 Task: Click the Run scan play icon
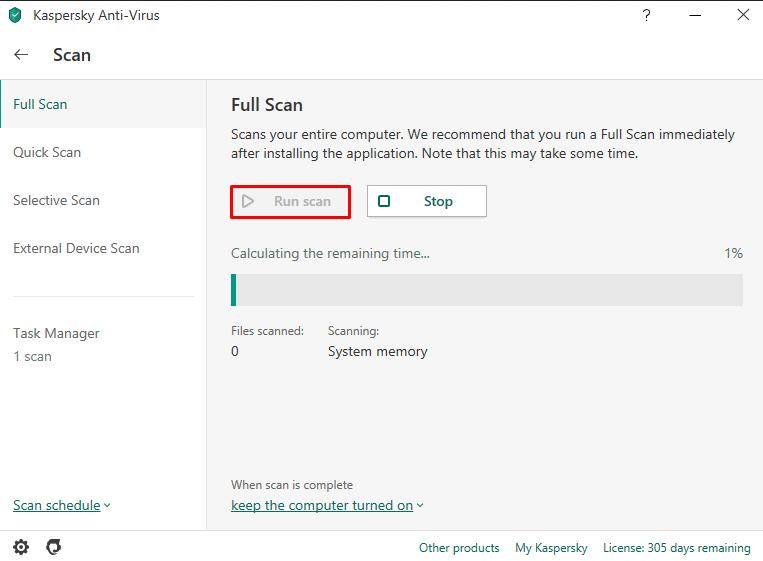point(248,201)
